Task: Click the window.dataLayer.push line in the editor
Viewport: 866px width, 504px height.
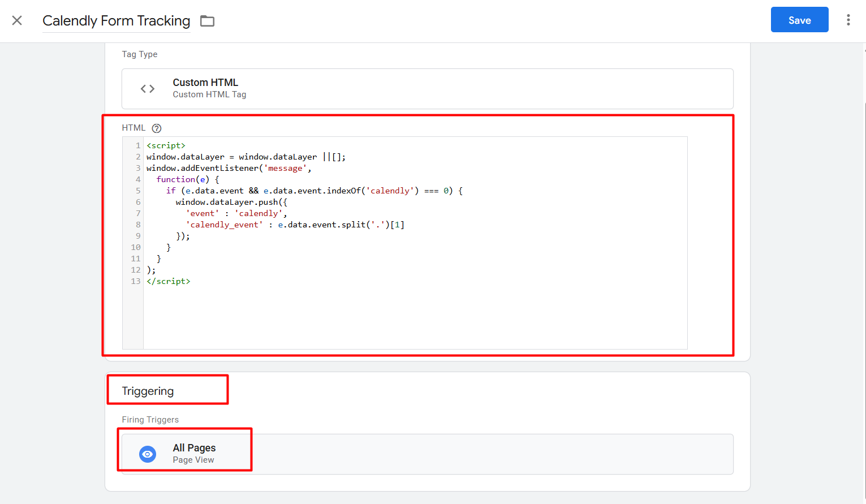Action: tap(231, 202)
